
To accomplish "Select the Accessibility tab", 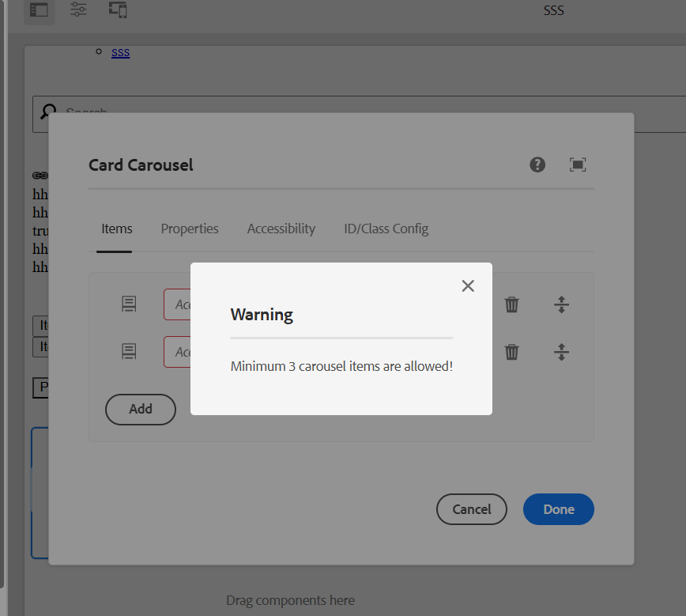I will pos(281,229).
